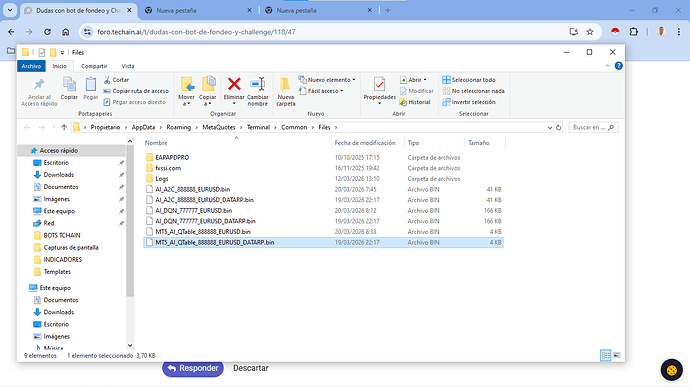Switch to the Vista ribbon tab

coord(128,66)
